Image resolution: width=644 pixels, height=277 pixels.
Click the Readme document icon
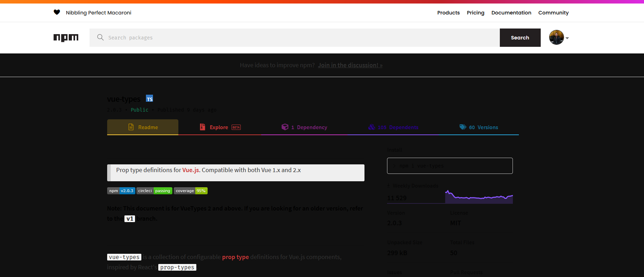click(x=131, y=127)
